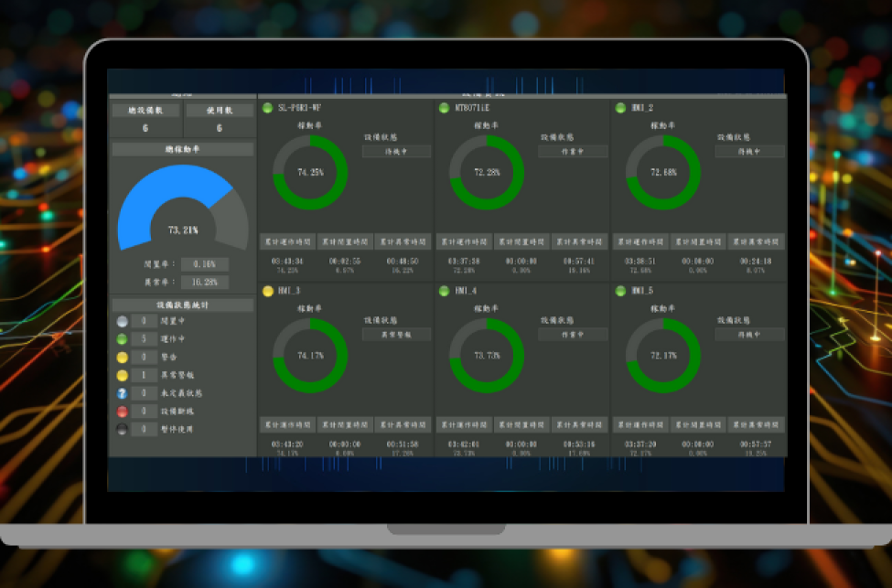Image resolution: width=892 pixels, height=588 pixels.
Task: Click the 累計閒置時間 button under HMI_4
Action: (521, 425)
